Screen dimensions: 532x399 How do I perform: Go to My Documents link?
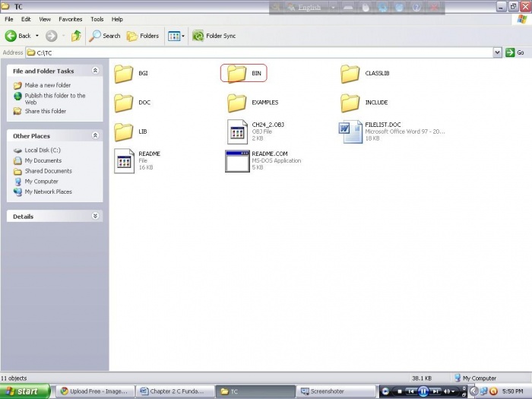tap(43, 160)
